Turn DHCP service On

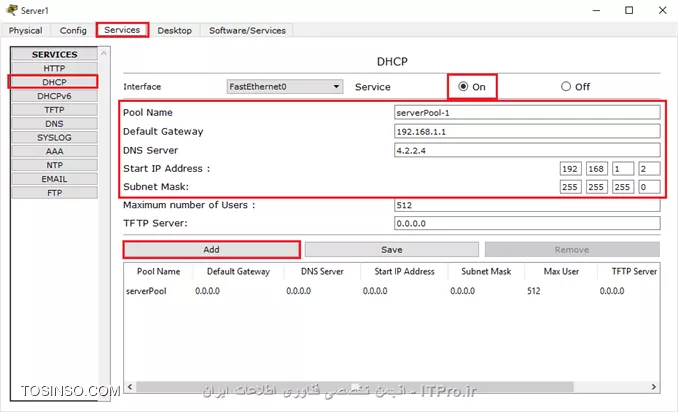463,86
